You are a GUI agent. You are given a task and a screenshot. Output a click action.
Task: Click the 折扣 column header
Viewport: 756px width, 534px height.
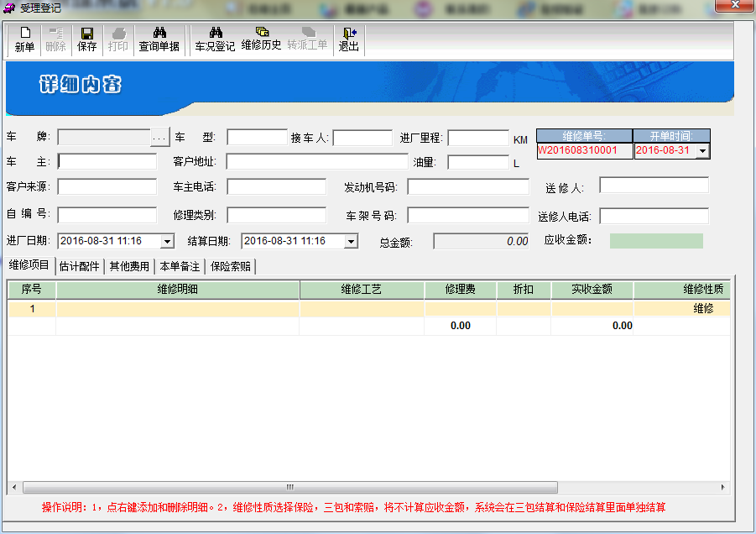point(524,290)
